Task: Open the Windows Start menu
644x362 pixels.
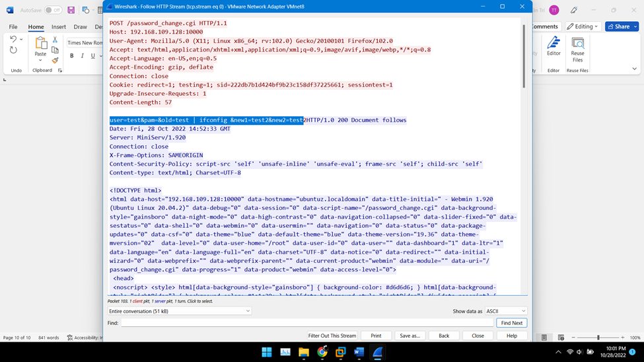Action: point(267,352)
